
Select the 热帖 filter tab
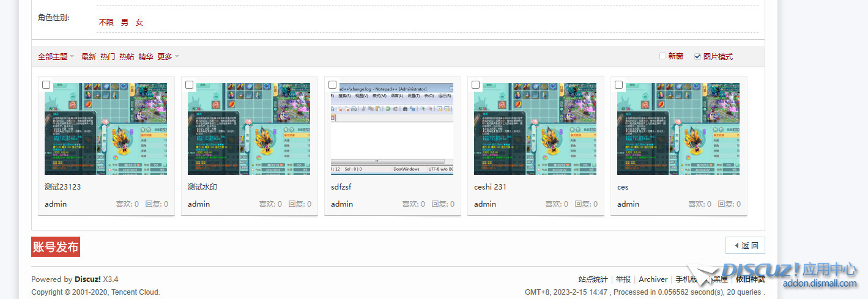coord(127,56)
